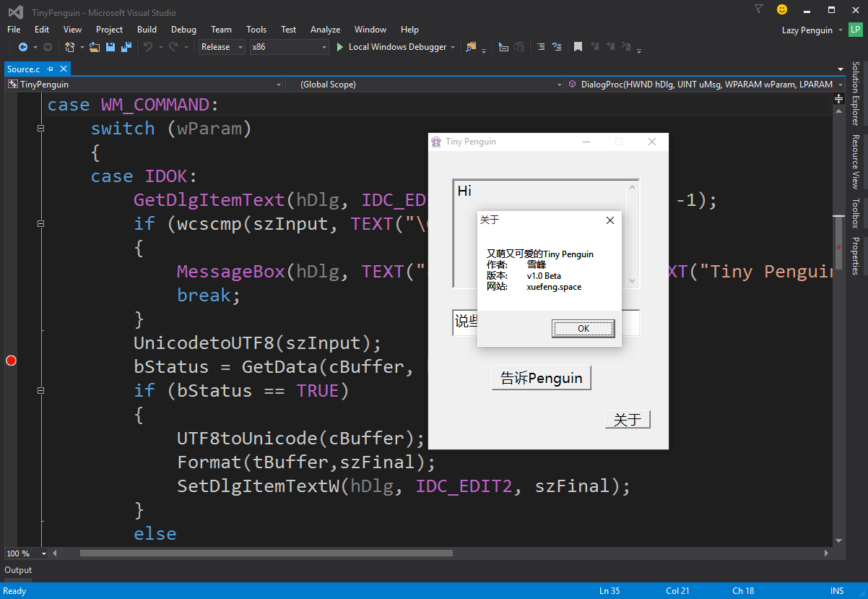Toggle a bookmark with the bookmark icon
Image resolution: width=868 pixels, height=599 pixels.
point(578,47)
